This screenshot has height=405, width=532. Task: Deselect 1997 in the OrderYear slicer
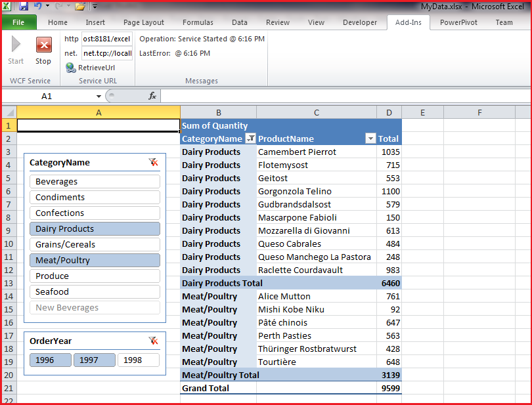[95, 360]
